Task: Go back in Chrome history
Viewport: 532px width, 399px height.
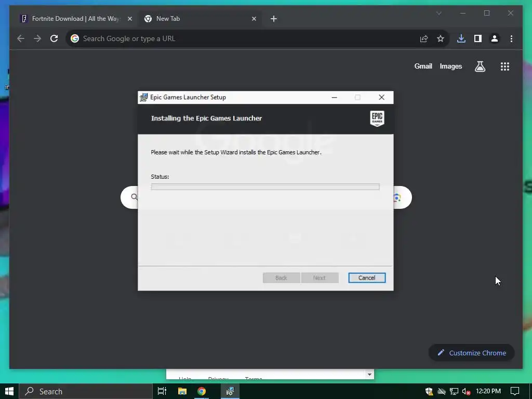Action: (21, 38)
